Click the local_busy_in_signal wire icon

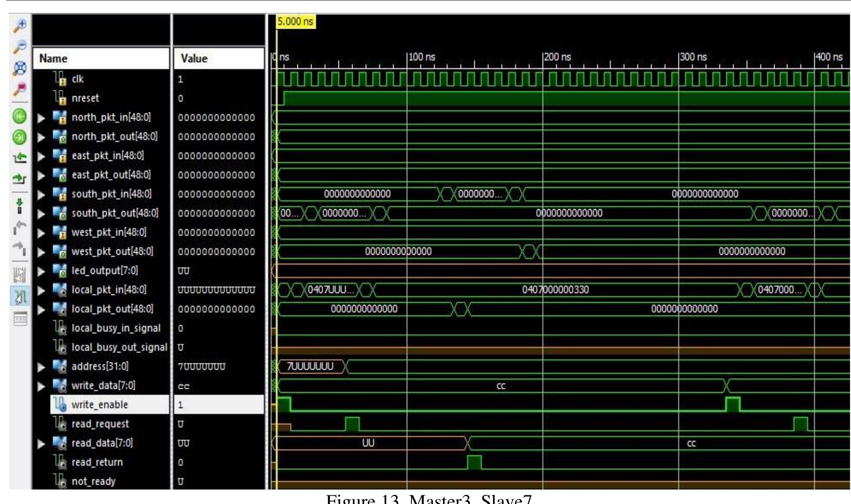coord(60,328)
